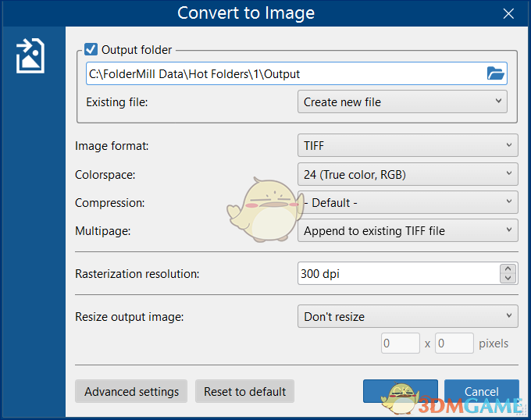The height and width of the screenshot is (420, 531).
Task: Uncheck the Output folder checkbox
Action: [91, 49]
